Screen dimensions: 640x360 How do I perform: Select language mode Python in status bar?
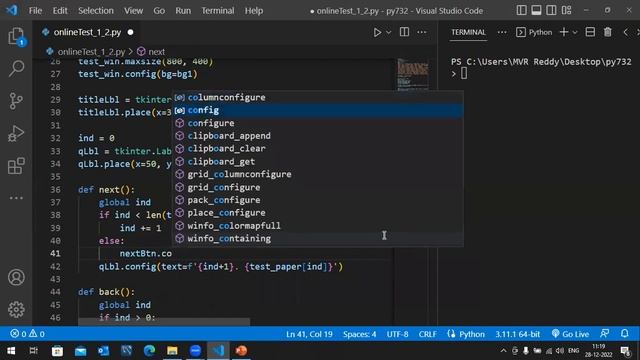pos(472,334)
